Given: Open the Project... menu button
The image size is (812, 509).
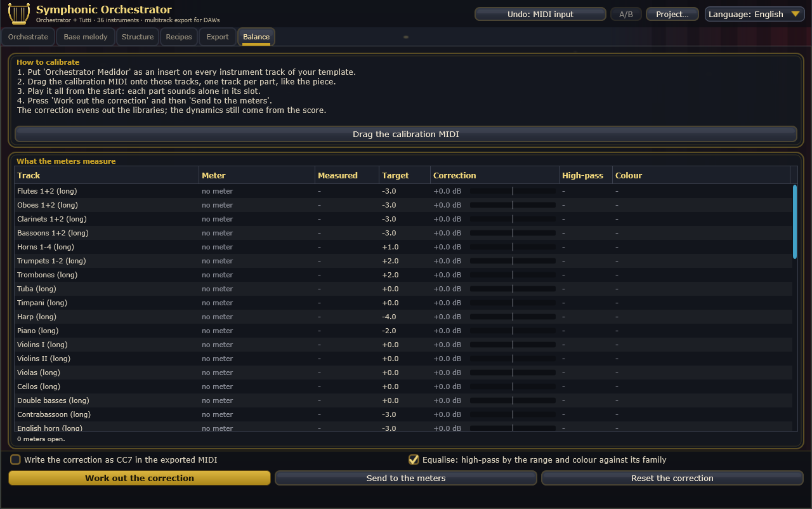Looking at the screenshot, I should (x=672, y=14).
